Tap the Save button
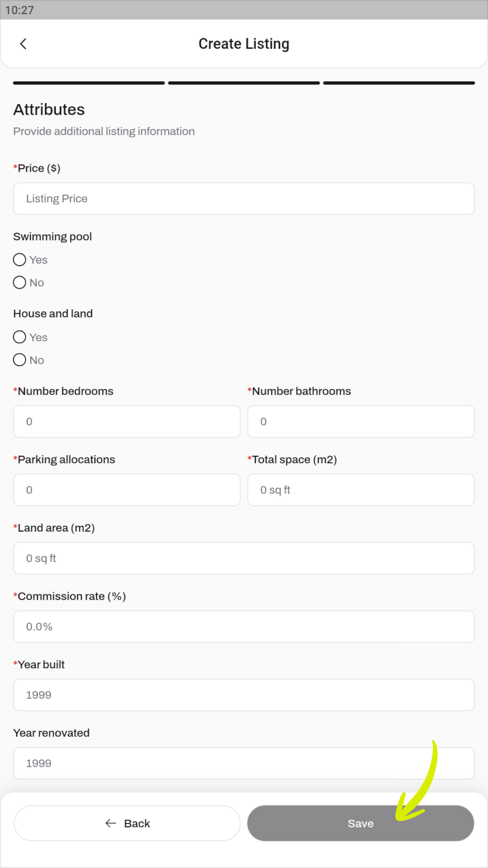488x868 pixels. pyautogui.click(x=360, y=823)
